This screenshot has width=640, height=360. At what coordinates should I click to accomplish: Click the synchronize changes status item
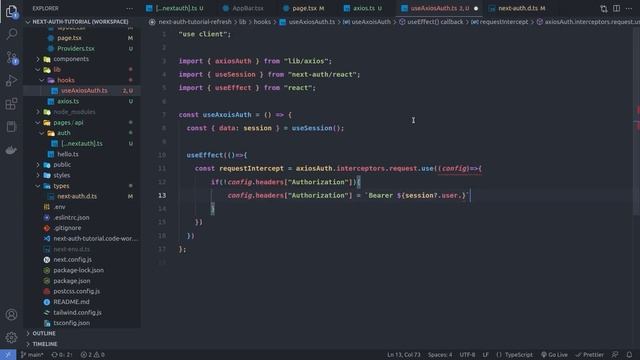(x=62, y=355)
